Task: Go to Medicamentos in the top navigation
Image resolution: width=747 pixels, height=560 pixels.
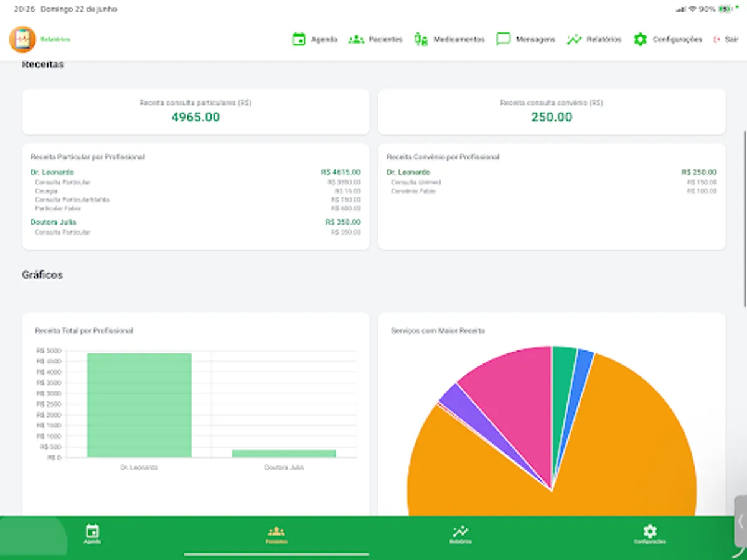Action: click(x=449, y=39)
